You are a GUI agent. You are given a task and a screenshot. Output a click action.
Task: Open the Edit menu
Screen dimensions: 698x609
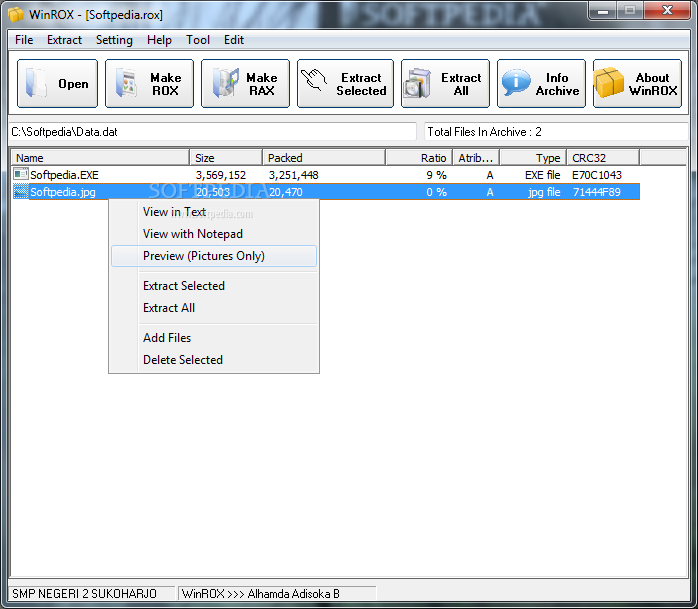234,40
